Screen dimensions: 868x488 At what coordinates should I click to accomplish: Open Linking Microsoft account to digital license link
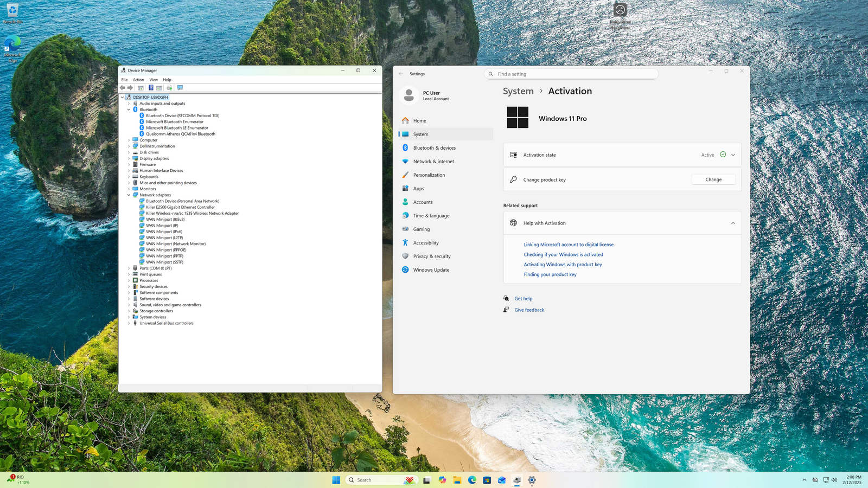pyautogui.click(x=569, y=245)
